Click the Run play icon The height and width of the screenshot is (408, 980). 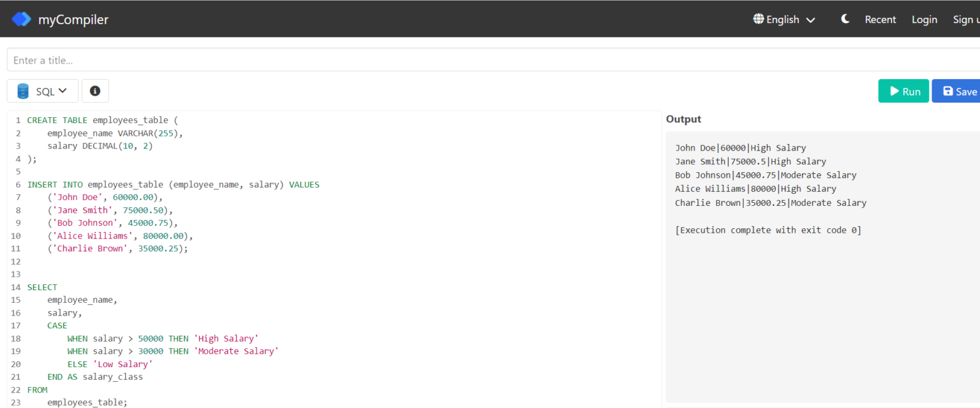pos(893,91)
